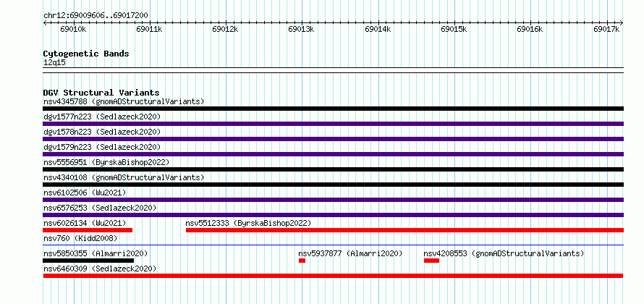Click the 69013k ruler tick label
This screenshot has height=304, width=644.
[x=302, y=29]
